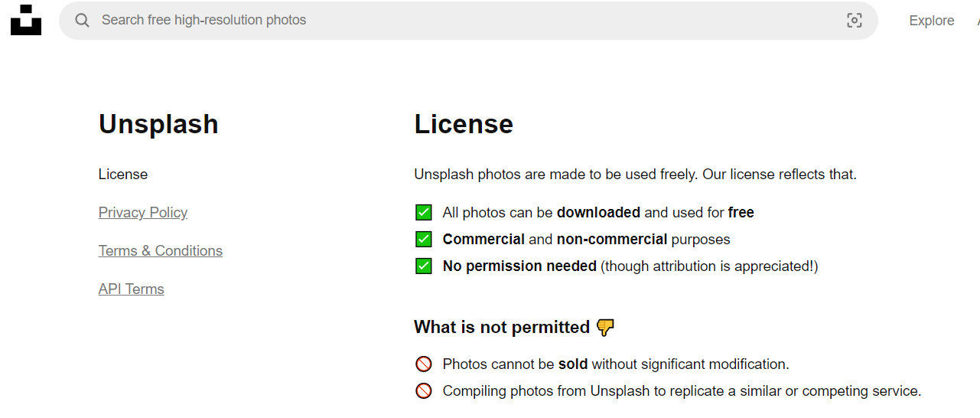Click the License page heading
This screenshot has height=418, width=980.
click(464, 124)
